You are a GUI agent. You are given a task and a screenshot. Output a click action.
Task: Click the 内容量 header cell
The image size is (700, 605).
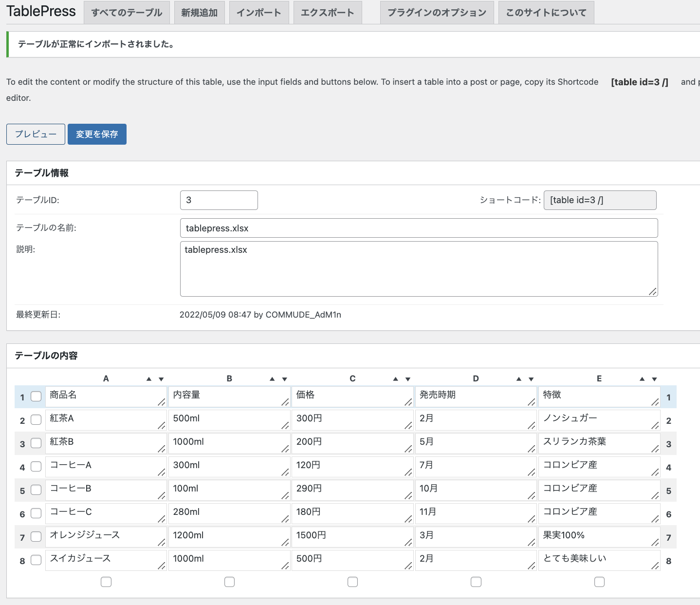point(229,397)
